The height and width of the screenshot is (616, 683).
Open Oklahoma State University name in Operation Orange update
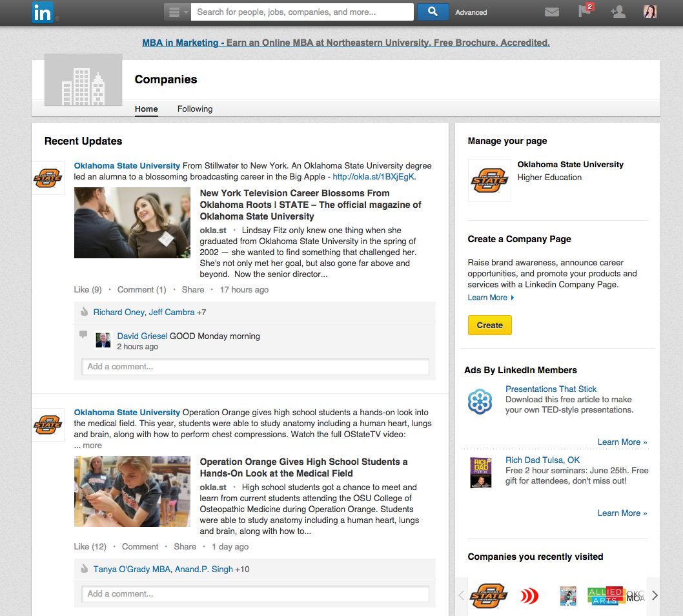tap(127, 412)
